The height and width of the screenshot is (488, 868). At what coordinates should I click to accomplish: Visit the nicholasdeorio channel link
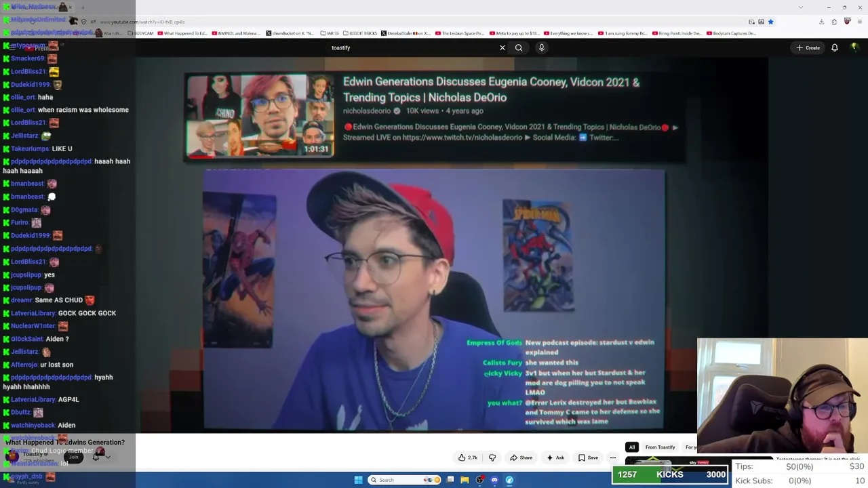click(367, 111)
